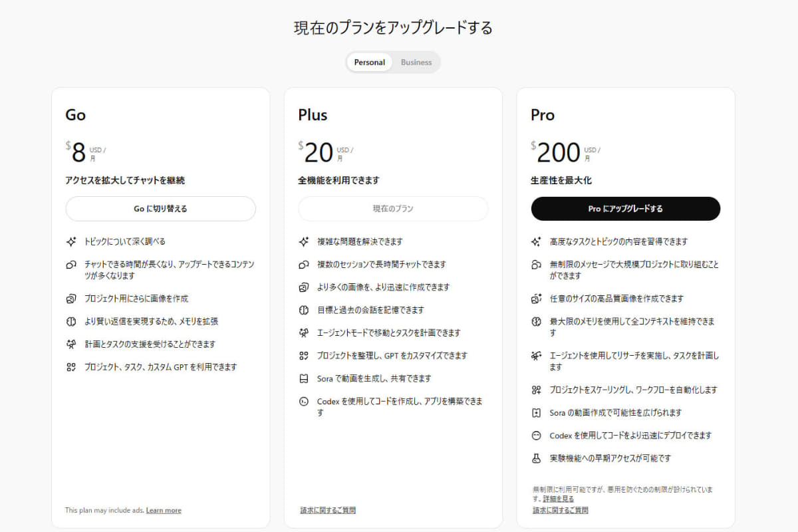Click sparkle icon beside 複雑な問題を解決できます
798x532 pixels.
pyautogui.click(x=304, y=241)
